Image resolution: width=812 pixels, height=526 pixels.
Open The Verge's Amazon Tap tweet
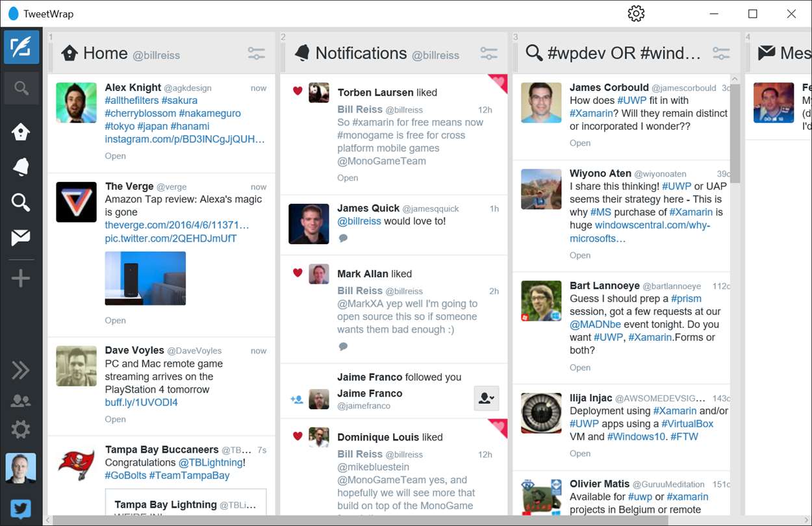coord(115,320)
